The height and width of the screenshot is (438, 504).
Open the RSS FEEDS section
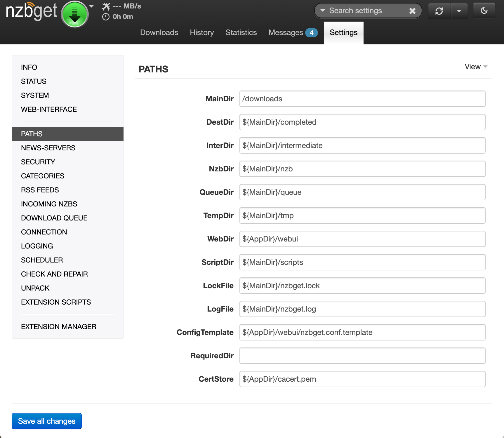68,190
